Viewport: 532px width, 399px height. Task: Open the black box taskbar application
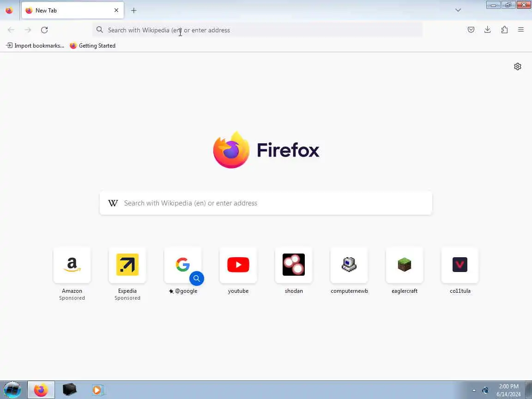tap(70, 390)
